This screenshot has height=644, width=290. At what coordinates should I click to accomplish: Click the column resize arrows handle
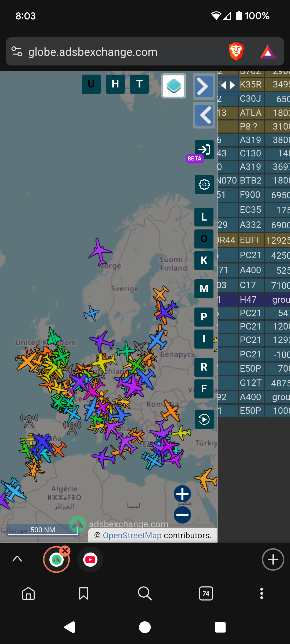228,86
